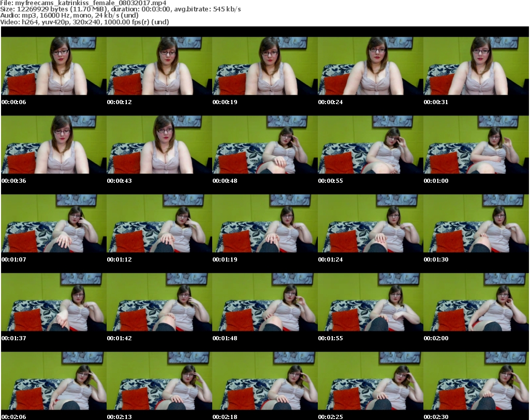Select the thumbnail stamped 00:00:36
The width and height of the screenshot is (530, 420).
coord(54,144)
